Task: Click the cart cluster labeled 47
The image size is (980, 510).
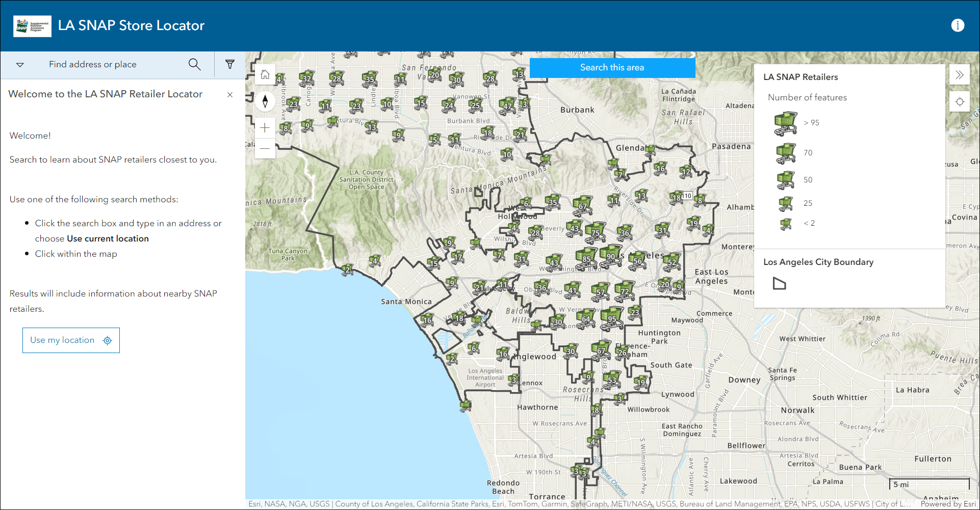Action: 507,105
